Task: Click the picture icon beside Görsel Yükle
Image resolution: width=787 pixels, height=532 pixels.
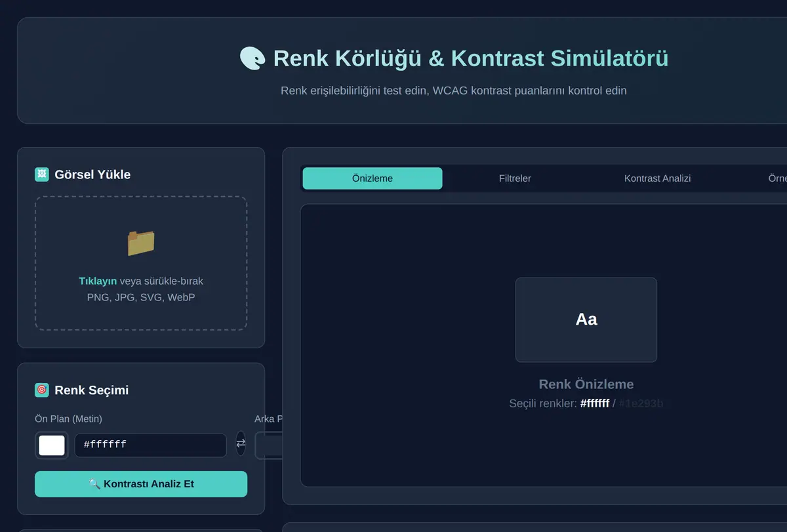Action: (42, 174)
